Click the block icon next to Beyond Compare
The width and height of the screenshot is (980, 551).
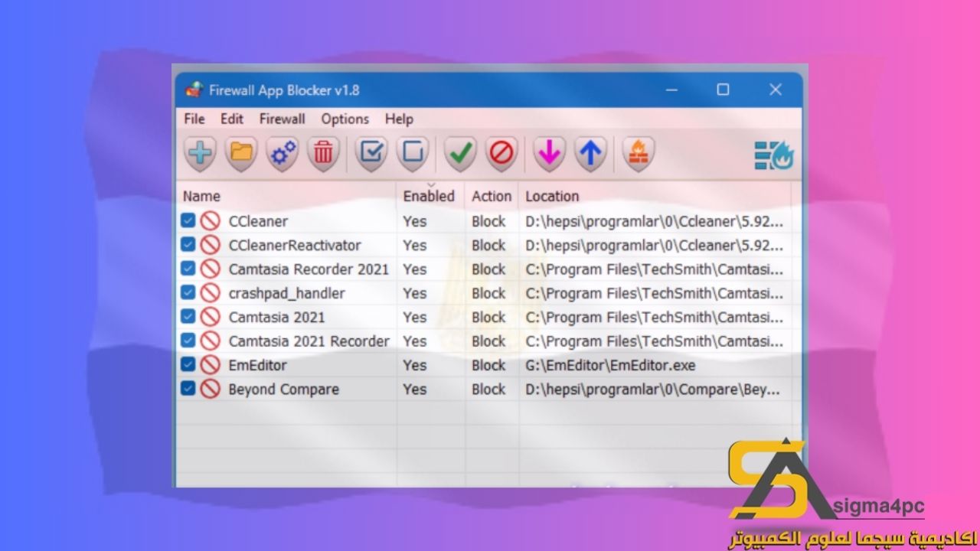click(211, 389)
